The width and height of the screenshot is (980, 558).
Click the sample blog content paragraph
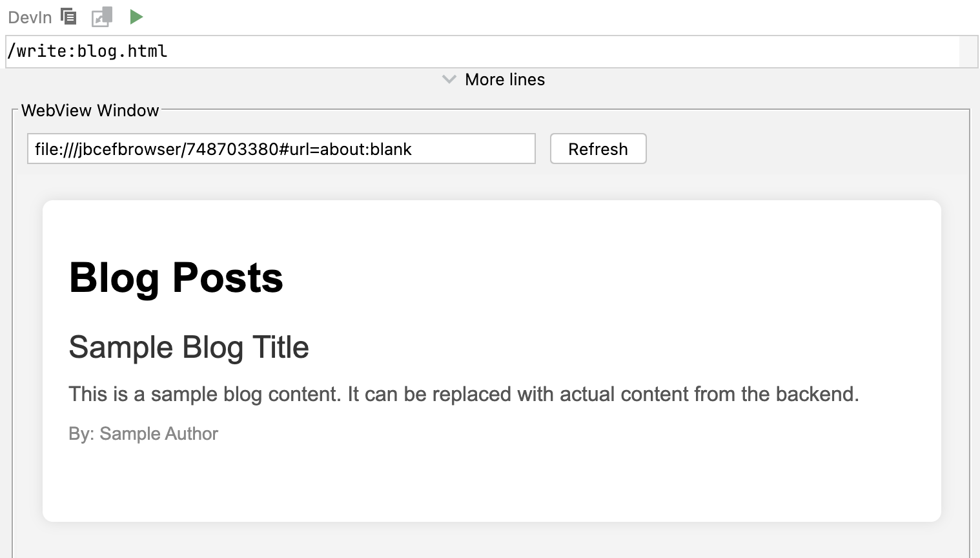coord(464,394)
